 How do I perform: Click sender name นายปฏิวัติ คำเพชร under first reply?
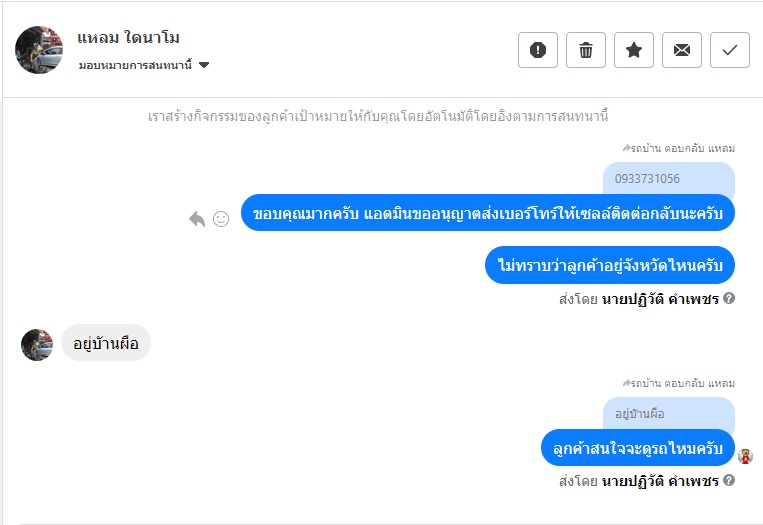coord(660,298)
